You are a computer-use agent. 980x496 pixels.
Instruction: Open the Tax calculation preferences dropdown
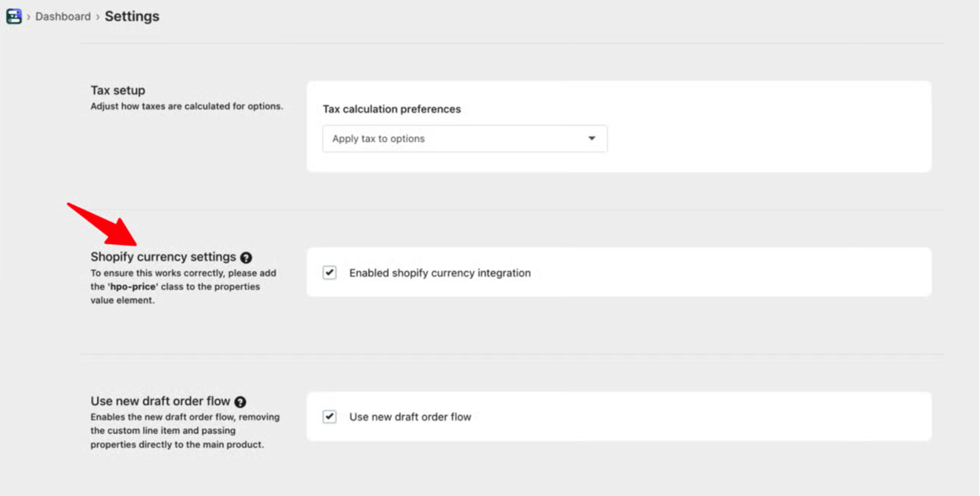[464, 138]
